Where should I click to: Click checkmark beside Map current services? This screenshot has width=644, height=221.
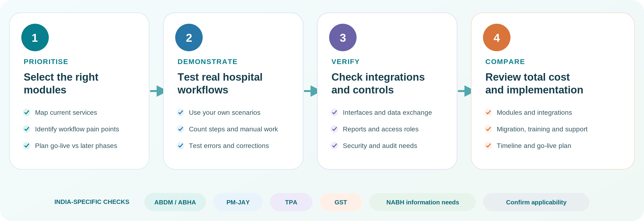tap(27, 112)
